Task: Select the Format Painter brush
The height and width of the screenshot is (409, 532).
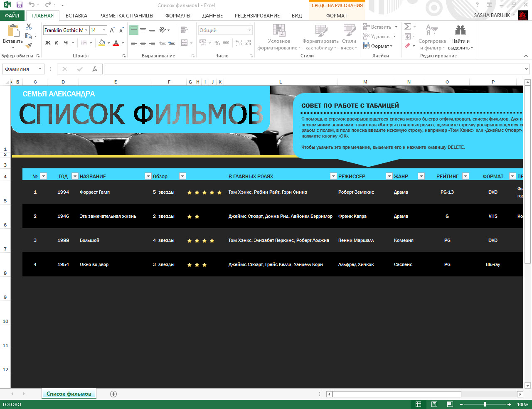Action: pos(29,46)
